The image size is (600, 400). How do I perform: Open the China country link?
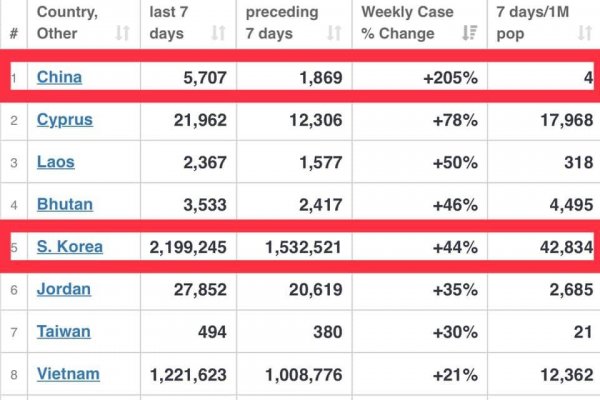59,77
